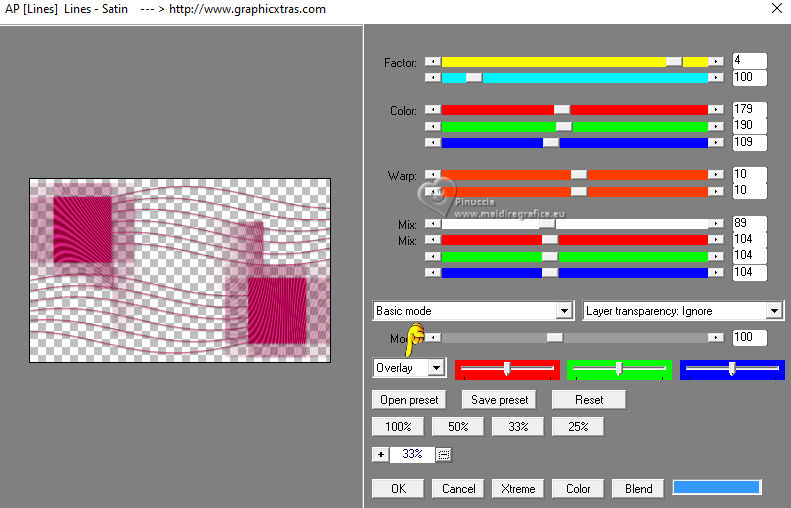Click right arrow of cyan Factor slider
The height and width of the screenshot is (508, 791).
tap(716, 78)
